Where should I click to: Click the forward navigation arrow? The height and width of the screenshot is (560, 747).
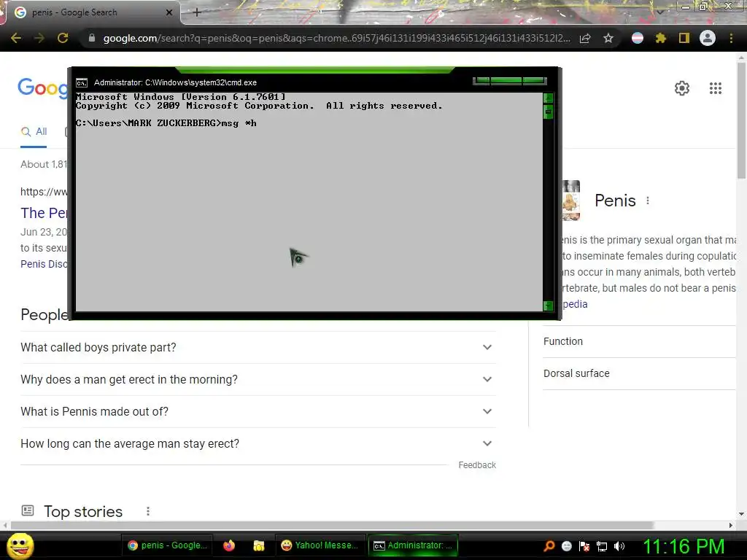pos(39,38)
